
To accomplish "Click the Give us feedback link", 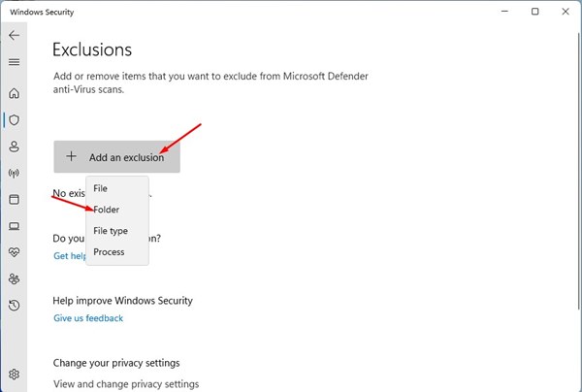I will point(88,318).
